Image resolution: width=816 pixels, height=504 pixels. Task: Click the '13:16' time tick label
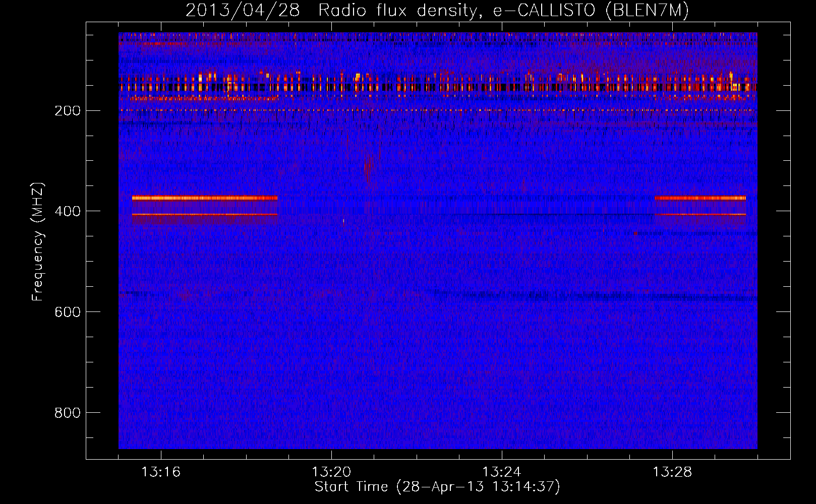coord(161,472)
